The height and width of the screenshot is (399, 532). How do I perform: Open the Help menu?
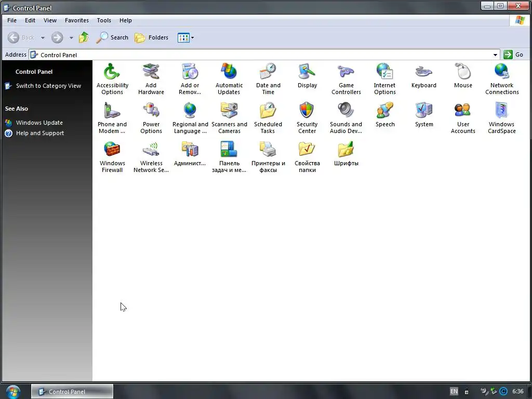(x=126, y=20)
